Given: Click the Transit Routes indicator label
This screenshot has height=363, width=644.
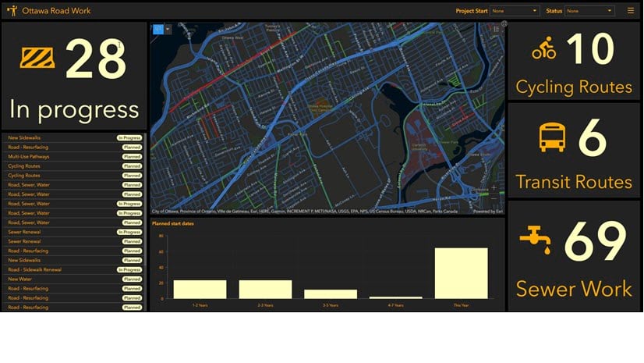Looking at the screenshot, I should [x=574, y=182].
